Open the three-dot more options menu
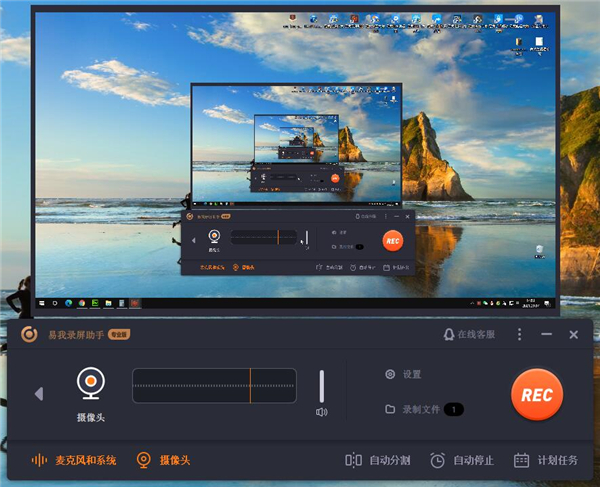Viewport: 600px width, 487px height. (x=519, y=335)
